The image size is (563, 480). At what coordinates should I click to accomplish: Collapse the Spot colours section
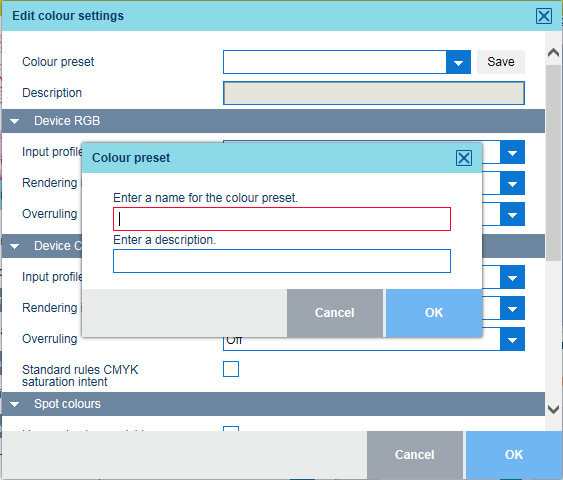coord(15,404)
